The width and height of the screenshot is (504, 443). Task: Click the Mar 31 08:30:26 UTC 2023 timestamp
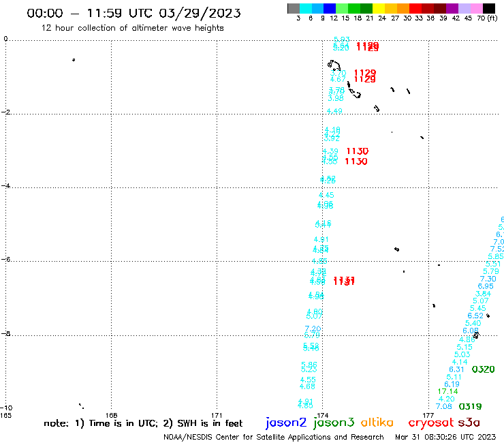[445, 437]
